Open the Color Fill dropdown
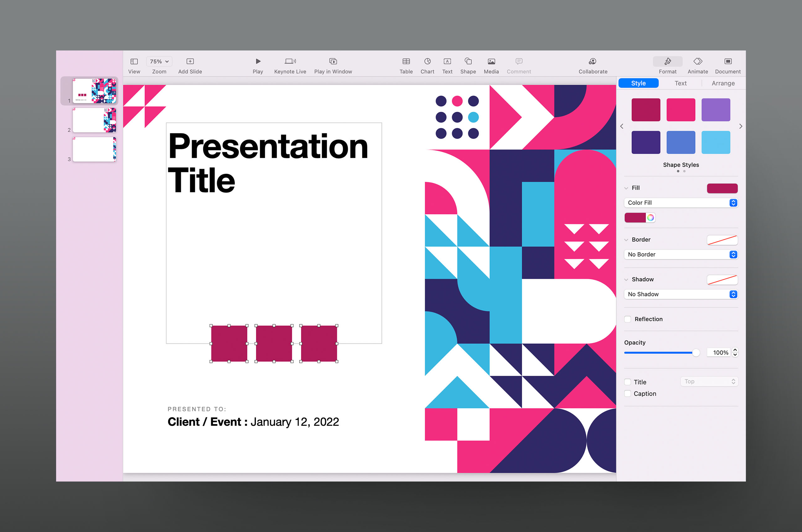 (x=680, y=202)
